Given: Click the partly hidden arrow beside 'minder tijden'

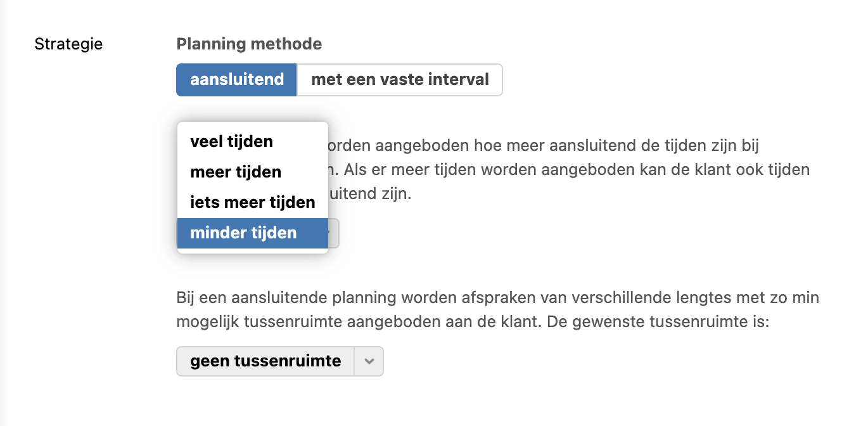Looking at the screenshot, I should click(334, 233).
